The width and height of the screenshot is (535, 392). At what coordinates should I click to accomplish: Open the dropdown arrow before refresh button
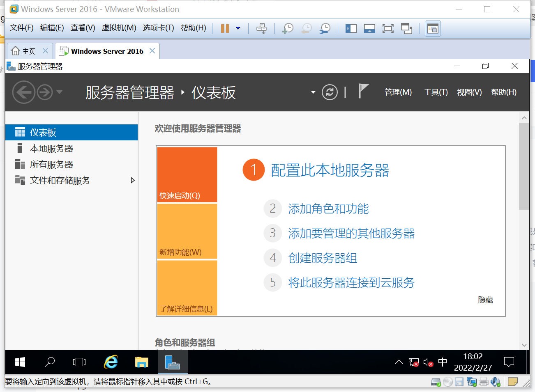pos(313,92)
